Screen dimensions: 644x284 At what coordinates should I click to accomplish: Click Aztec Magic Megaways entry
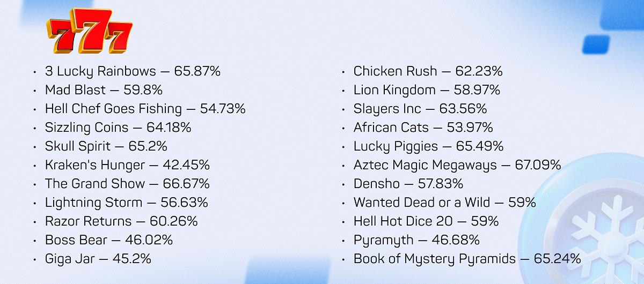pos(457,165)
